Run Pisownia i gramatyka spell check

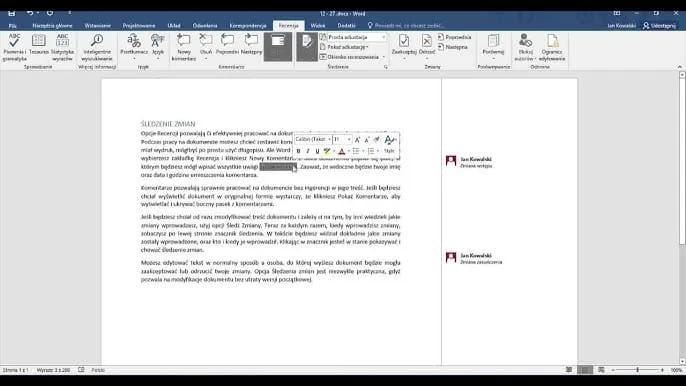point(14,47)
